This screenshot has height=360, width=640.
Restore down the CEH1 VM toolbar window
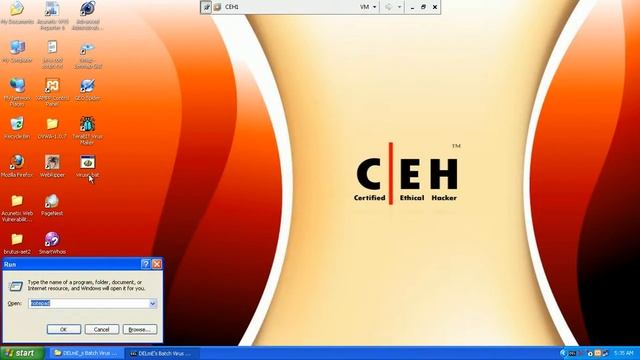click(423, 7)
